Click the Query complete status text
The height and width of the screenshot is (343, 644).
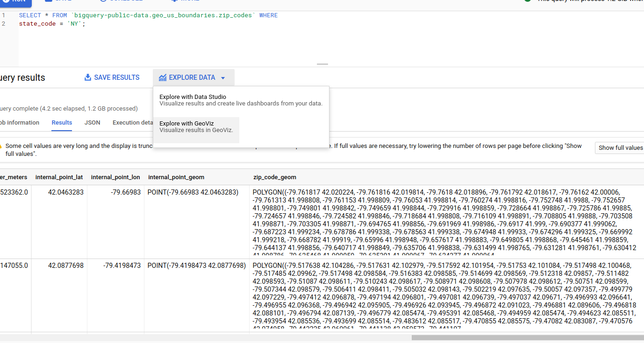[69, 108]
